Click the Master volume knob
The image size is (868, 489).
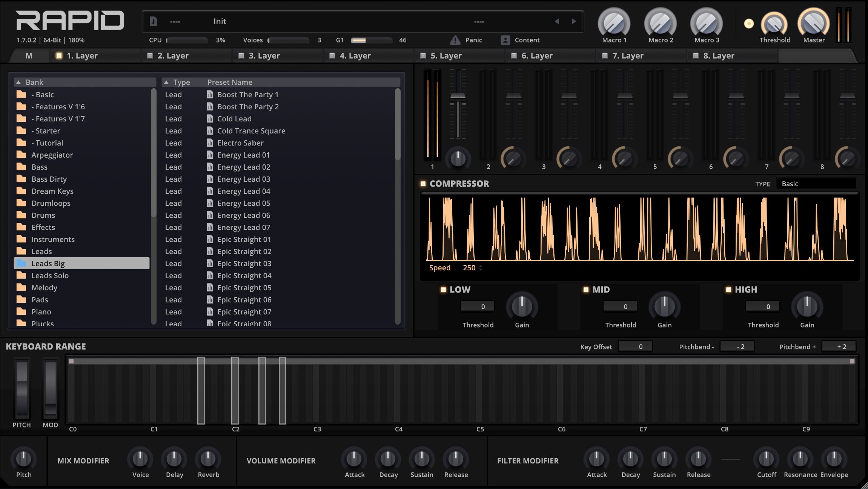(814, 23)
